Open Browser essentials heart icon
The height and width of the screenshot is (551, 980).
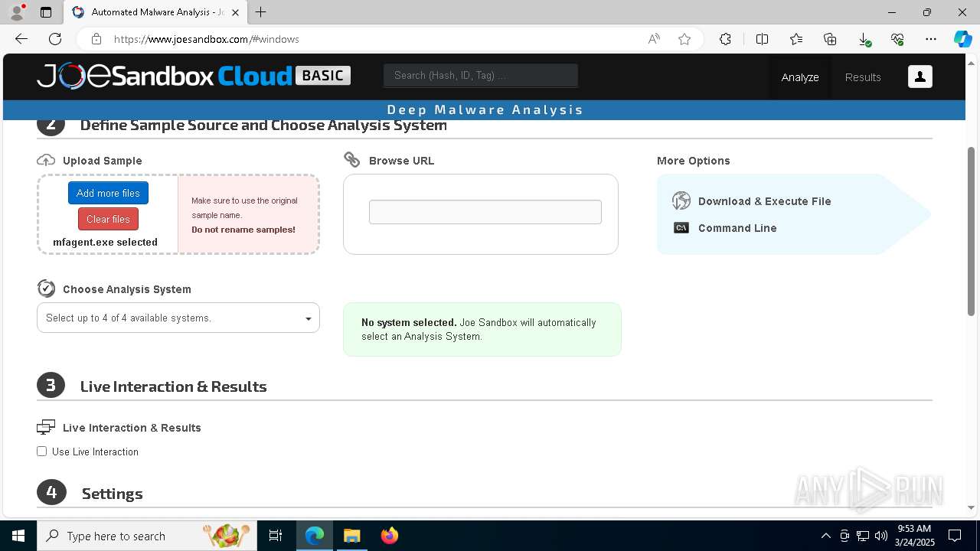(x=897, y=39)
